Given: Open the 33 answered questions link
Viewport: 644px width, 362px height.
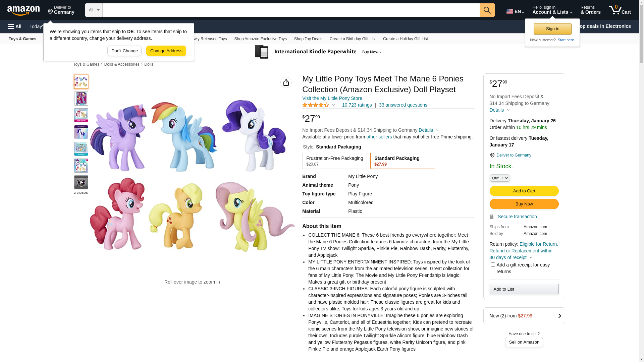Looking at the screenshot, I should [x=403, y=105].
